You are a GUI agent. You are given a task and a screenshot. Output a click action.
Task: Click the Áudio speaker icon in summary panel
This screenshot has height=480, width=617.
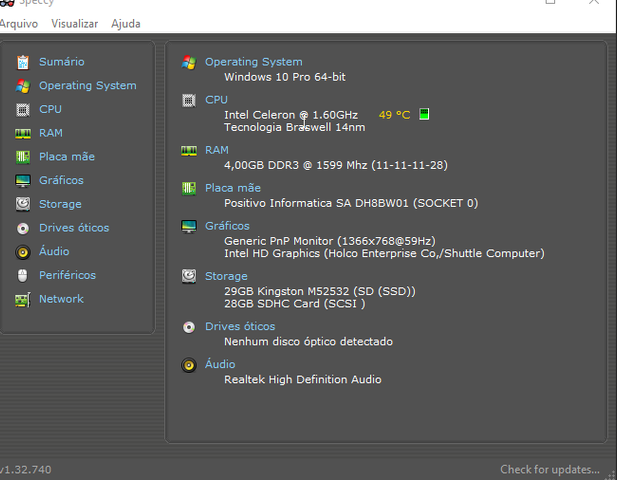(189, 365)
